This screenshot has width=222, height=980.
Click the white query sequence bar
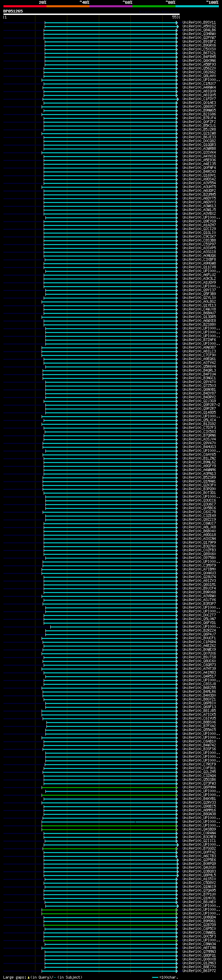pos(92,14)
